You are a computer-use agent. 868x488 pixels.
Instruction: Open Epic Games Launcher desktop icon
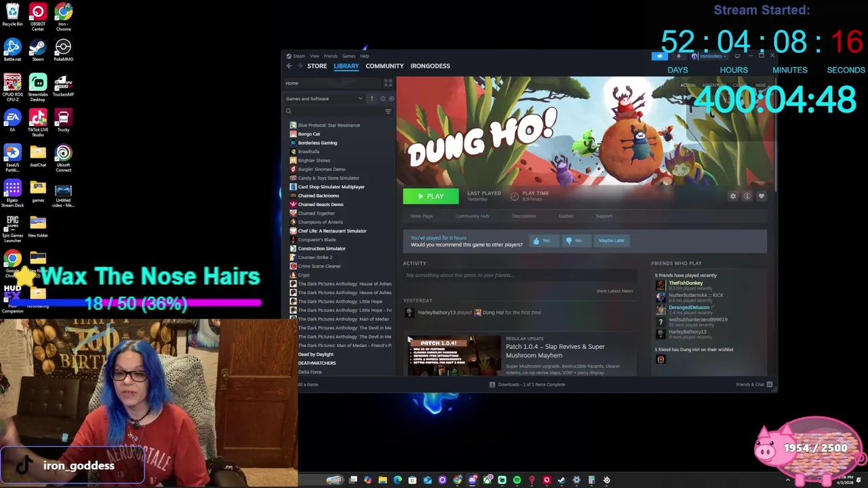[12, 228]
